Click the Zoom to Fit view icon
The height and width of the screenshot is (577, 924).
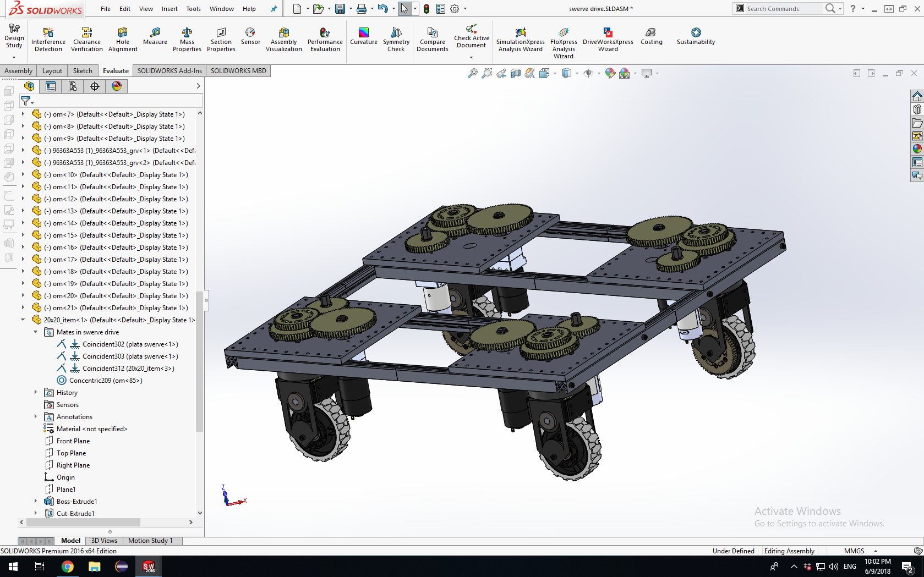tap(472, 73)
